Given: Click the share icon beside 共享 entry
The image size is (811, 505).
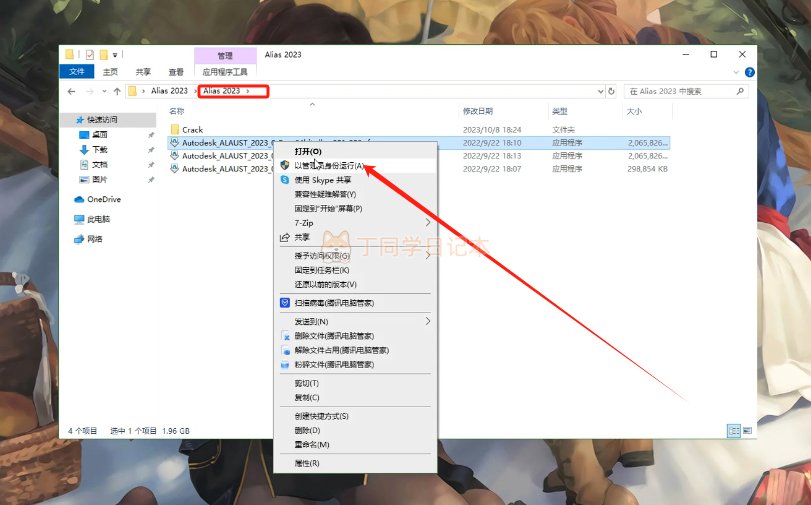Looking at the screenshot, I should [x=284, y=237].
